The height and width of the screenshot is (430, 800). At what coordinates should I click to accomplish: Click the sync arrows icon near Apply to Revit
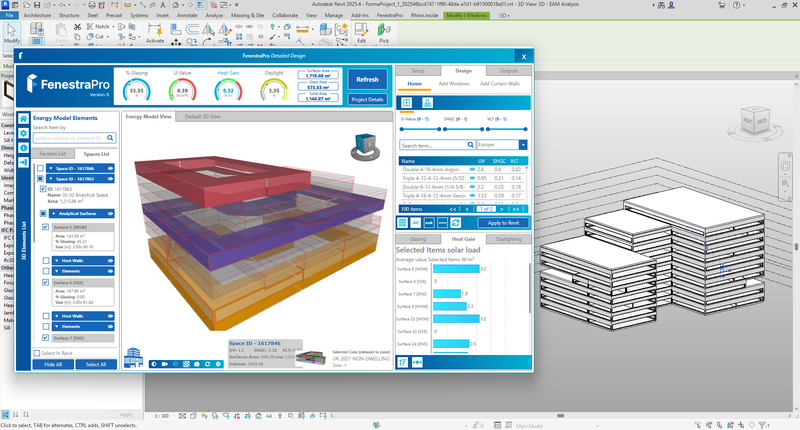click(x=456, y=223)
